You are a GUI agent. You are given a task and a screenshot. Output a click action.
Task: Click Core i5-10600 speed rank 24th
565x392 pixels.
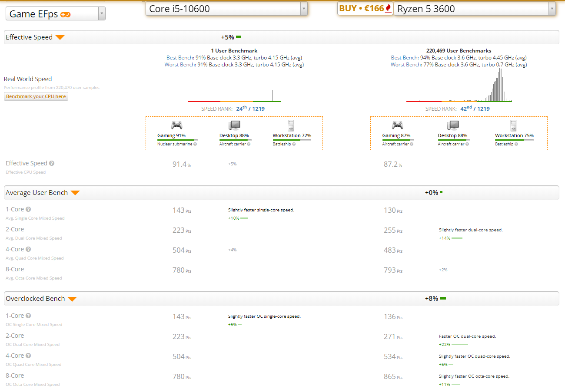click(250, 109)
